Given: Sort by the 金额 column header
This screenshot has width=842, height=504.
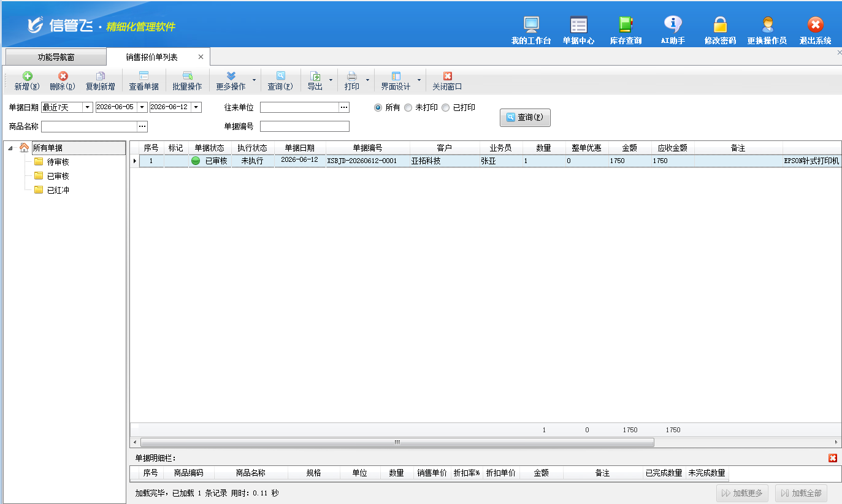Looking at the screenshot, I should point(630,148).
